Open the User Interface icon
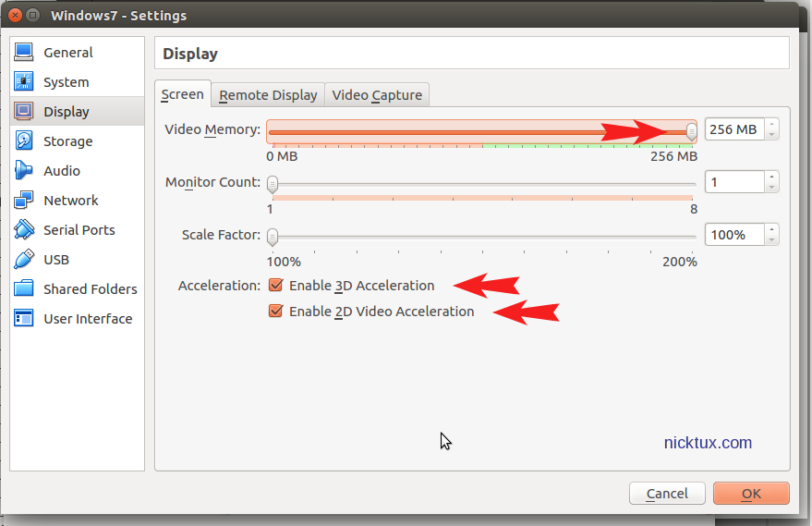The image size is (812, 526). coord(25,319)
